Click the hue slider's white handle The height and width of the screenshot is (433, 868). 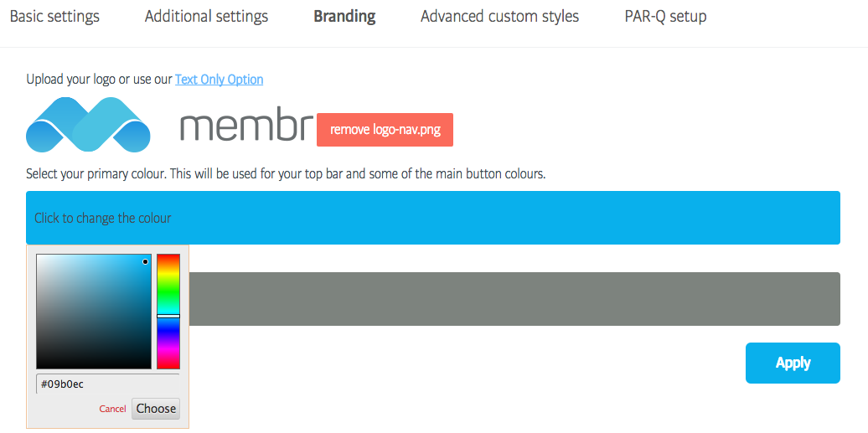(x=168, y=316)
